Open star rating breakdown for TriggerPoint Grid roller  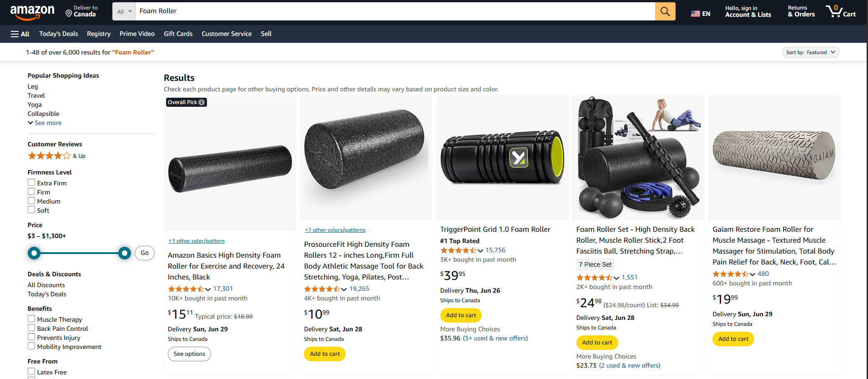[x=480, y=250]
